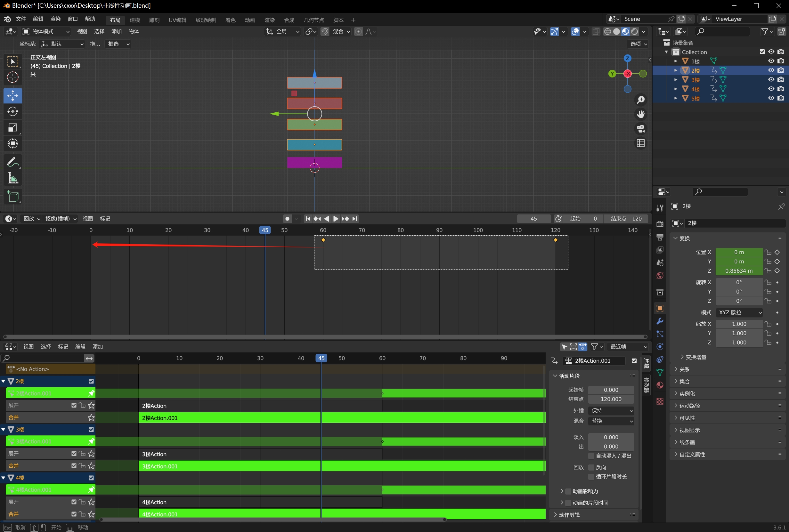
Task: Select the Annotate pencil tool
Action: [12, 162]
